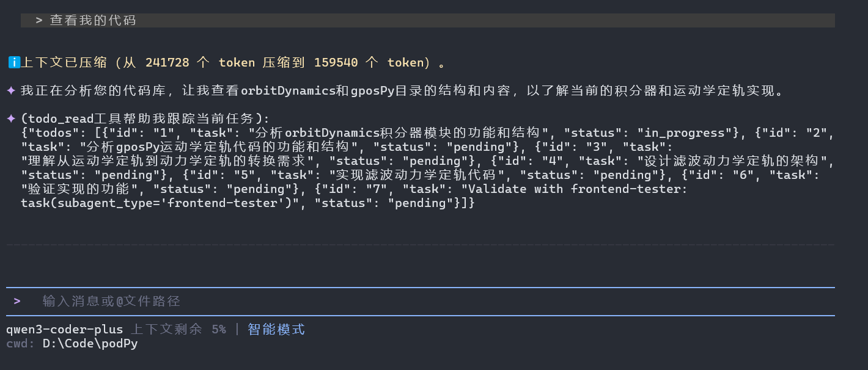Click the chevron before "查看我的代码"
The height and width of the screenshot is (370, 868).
pyautogui.click(x=39, y=20)
